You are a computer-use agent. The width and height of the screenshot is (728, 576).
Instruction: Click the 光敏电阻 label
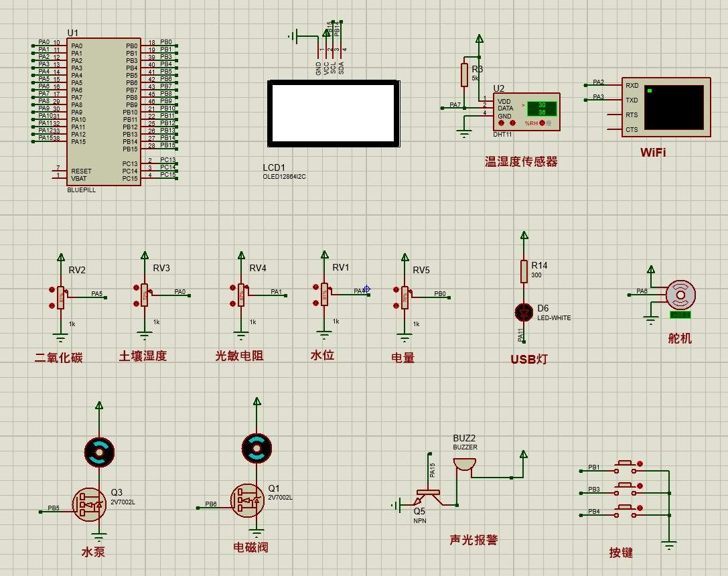239,356
